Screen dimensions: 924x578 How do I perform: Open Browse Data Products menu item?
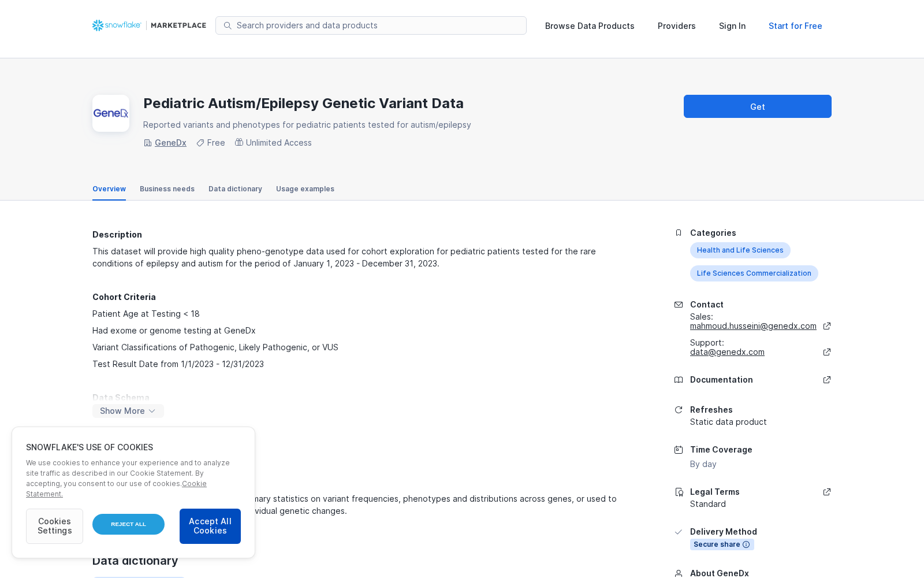click(590, 26)
